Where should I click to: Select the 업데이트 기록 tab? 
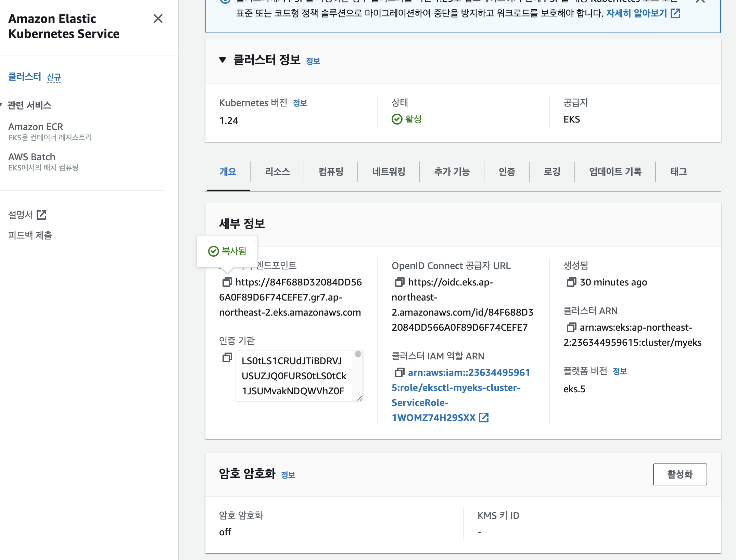click(x=615, y=171)
